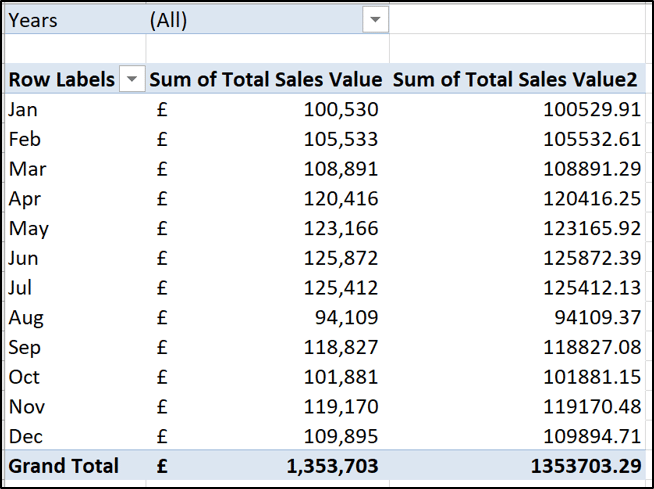Select the Nov row label
The width and height of the screenshot is (654, 489).
click(x=27, y=407)
